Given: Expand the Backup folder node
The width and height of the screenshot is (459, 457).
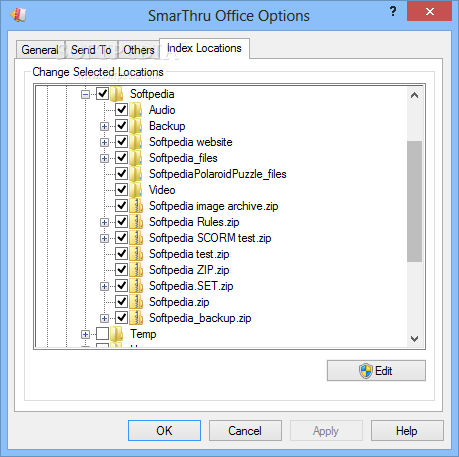Looking at the screenshot, I should [x=104, y=126].
